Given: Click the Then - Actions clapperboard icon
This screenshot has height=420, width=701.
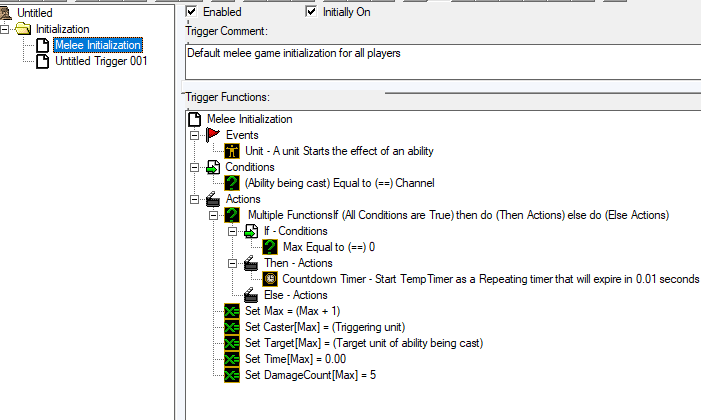Looking at the screenshot, I should (251, 263).
